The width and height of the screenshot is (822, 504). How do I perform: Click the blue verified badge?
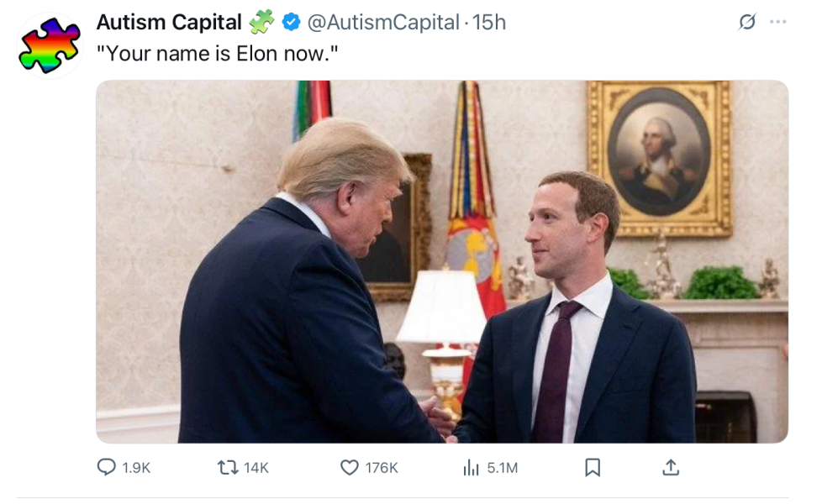click(x=292, y=23)
